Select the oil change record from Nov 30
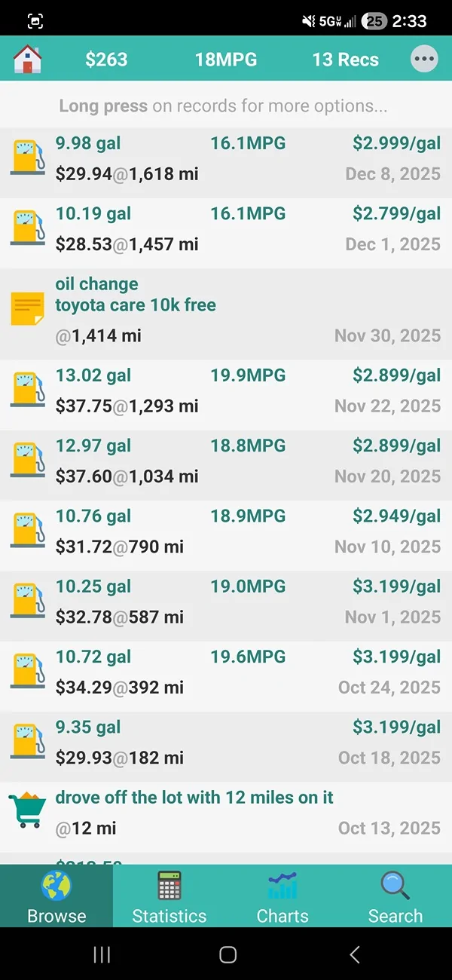The height and width of the screenshot is (980, 452). click(226, 309)
